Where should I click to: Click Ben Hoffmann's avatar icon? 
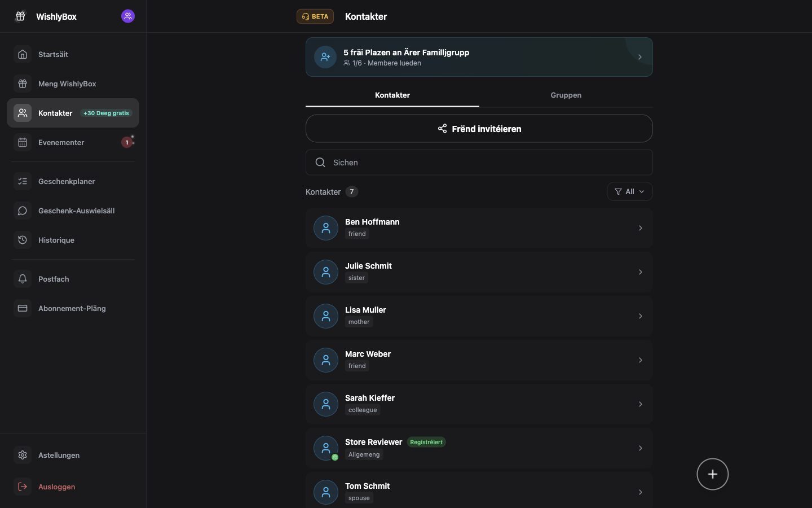coord(326,228)
